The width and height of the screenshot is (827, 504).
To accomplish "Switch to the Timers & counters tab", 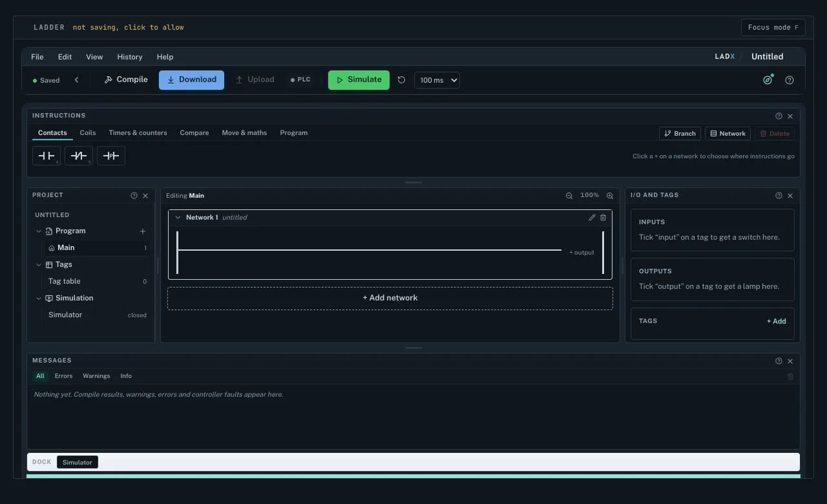I will 138,133.
